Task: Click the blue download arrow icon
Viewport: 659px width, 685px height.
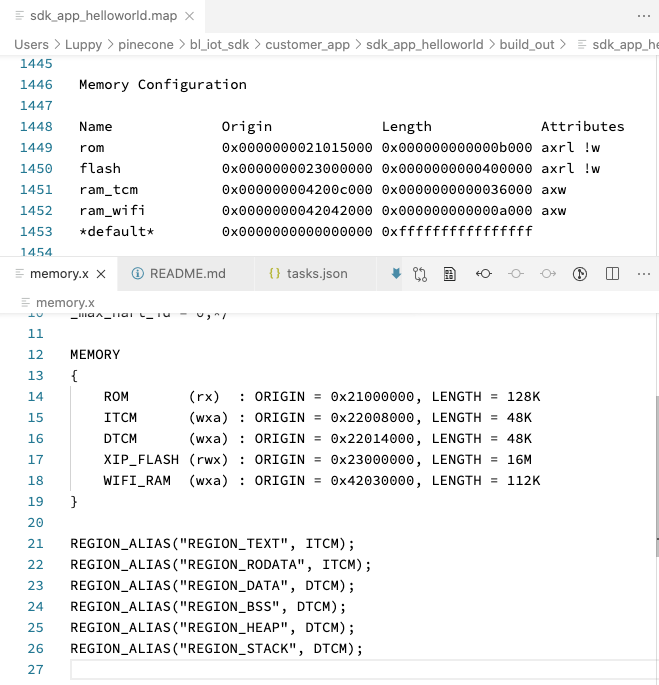Action: click(x=396, y=273)
